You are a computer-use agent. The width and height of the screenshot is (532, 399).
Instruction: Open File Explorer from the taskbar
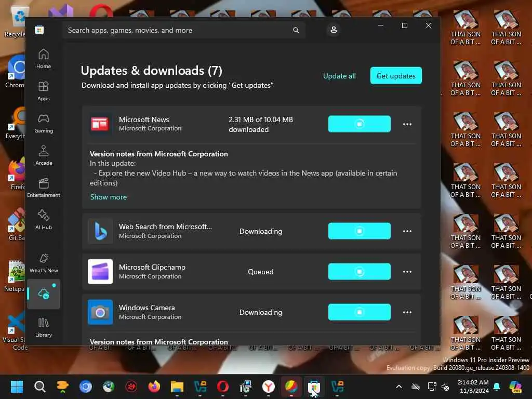[x=177, y=387]
